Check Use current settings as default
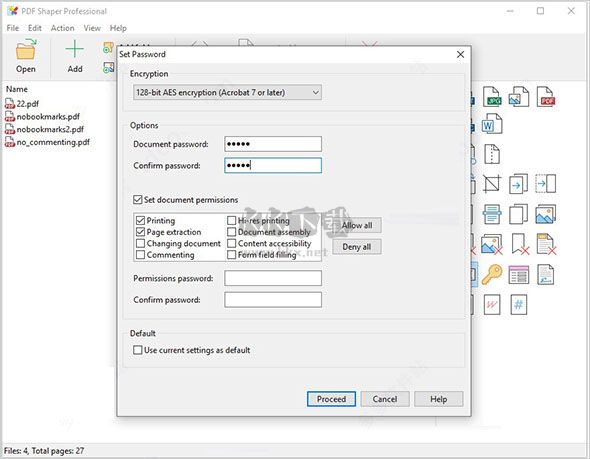 pyautogui.click(x=138, y=350)
